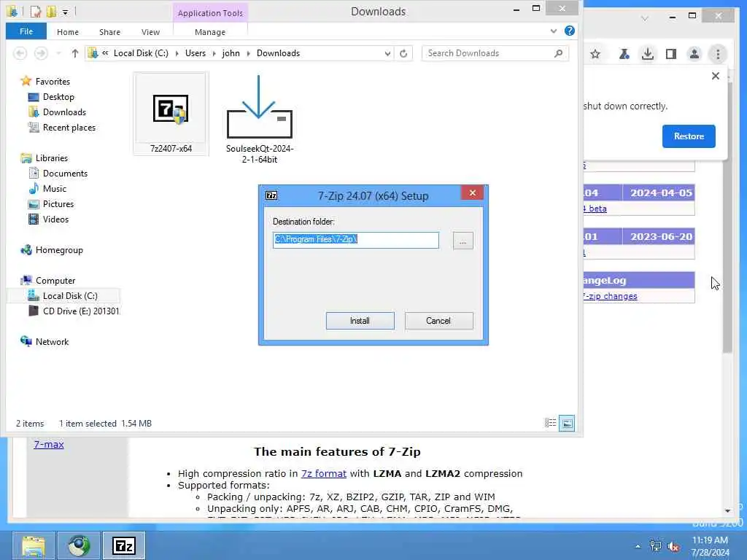
Task: Select the 7z2407-x64 installer file
Action: [x=171, y=114]
